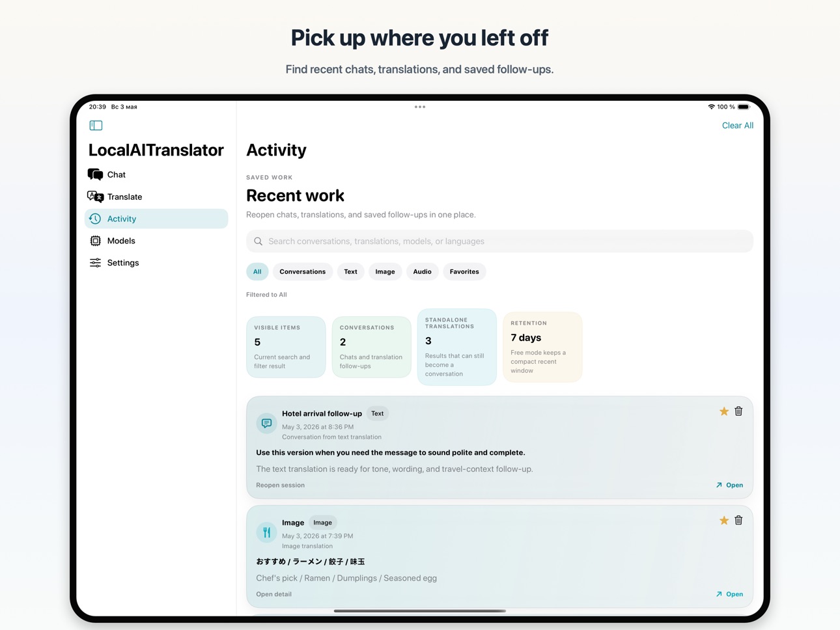
Task: Show only Favorites
Action: click(x=464, y=271)
